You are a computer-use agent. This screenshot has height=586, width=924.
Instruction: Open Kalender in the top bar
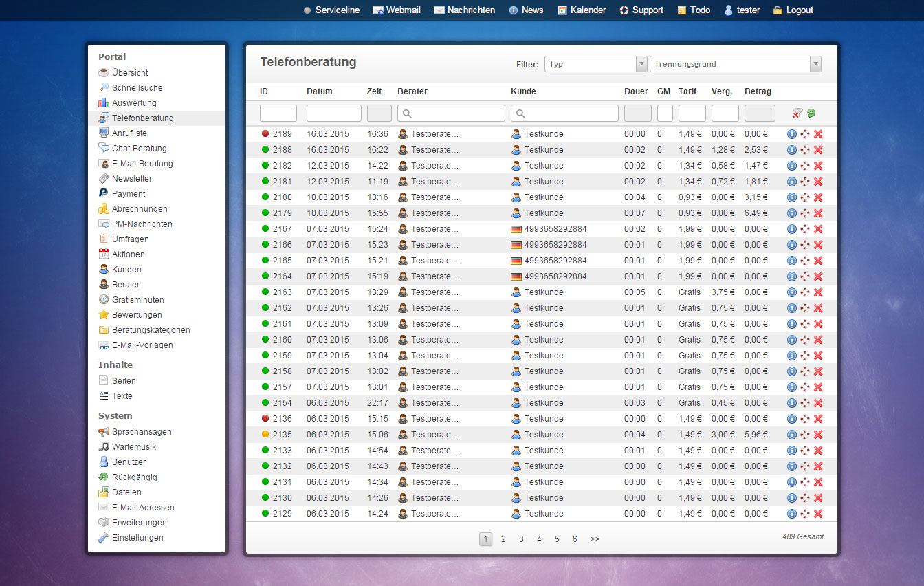[x=582, y=10]
